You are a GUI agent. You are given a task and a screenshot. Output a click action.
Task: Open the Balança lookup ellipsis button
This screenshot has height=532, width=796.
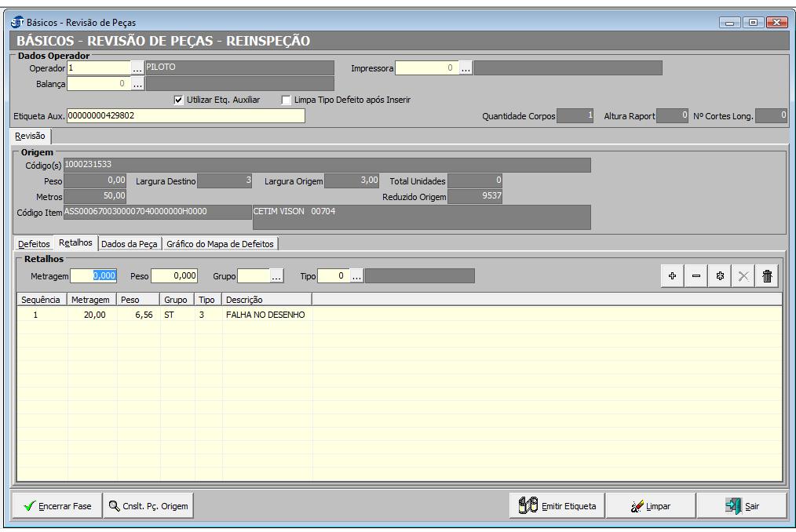coord(137,83)
